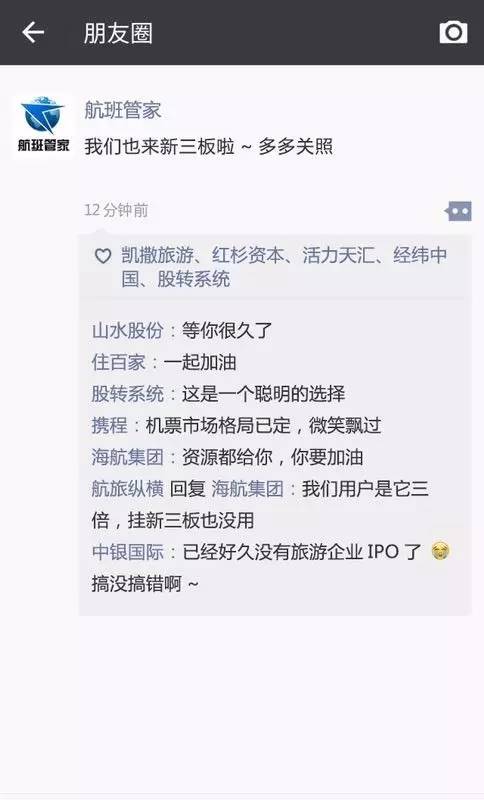
Task: Select commenter 住百家
Action: (x=119, y=362)
